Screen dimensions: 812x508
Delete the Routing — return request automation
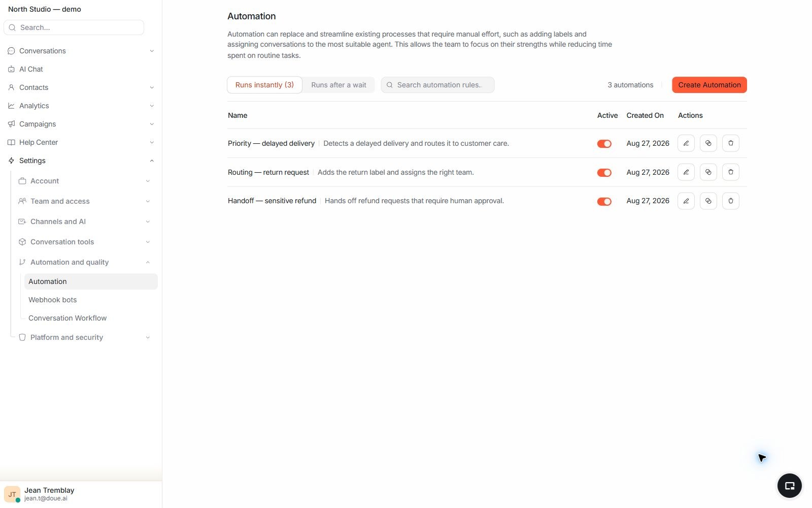click(730, 172)
